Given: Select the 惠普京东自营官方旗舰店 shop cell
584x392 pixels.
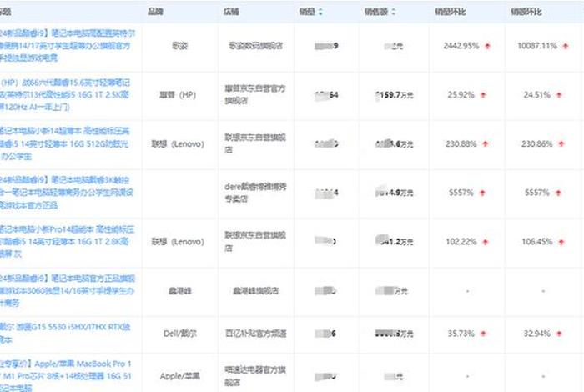Looking at the screenshot, I should tap(255, 94).
